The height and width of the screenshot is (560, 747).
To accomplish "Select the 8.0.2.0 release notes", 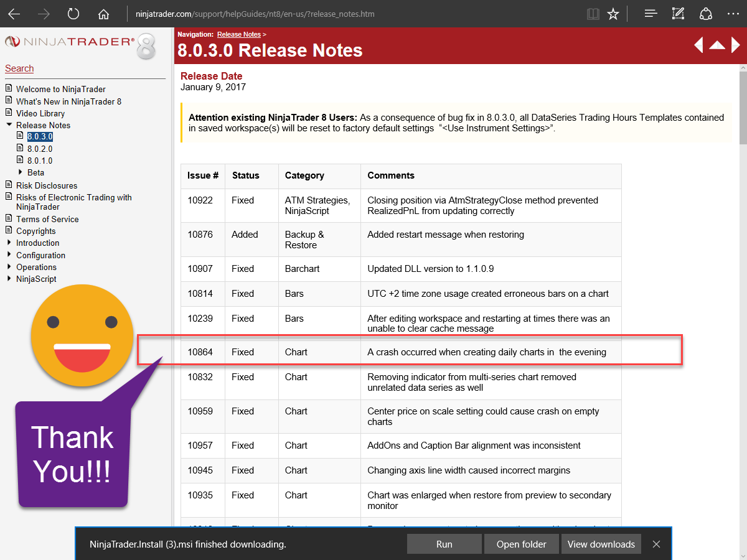I will pyautogui.click(x=40, y=149).
